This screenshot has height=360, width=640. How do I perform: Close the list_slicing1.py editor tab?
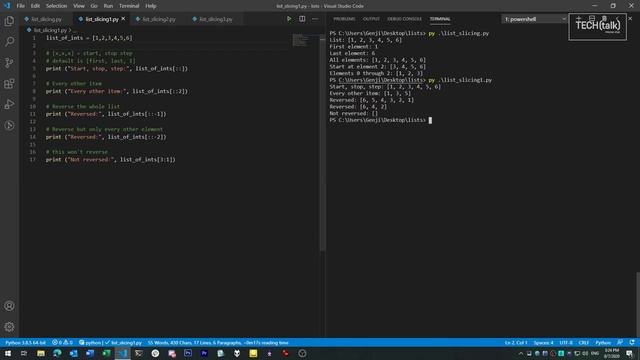click(x=123, y=19)
